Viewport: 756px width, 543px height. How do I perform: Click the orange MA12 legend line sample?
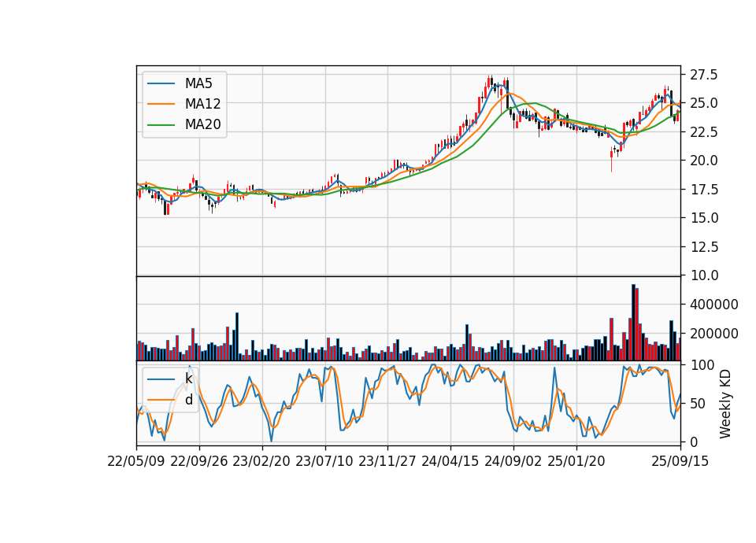coord(161,104)
